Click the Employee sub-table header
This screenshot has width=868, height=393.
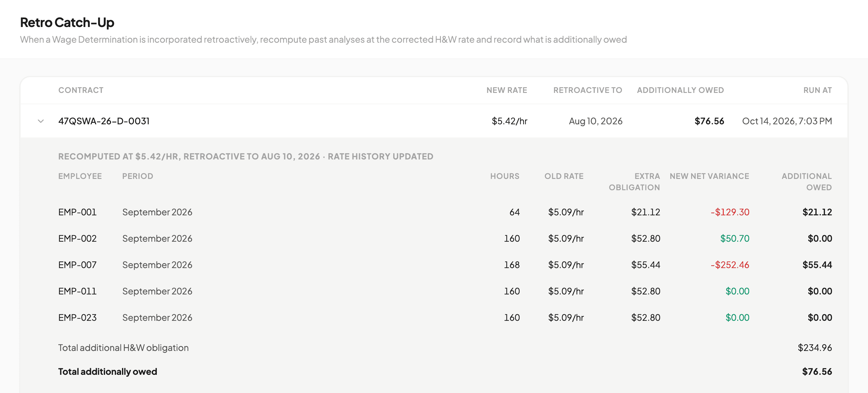pyautogui.click(x=80, y=176)
